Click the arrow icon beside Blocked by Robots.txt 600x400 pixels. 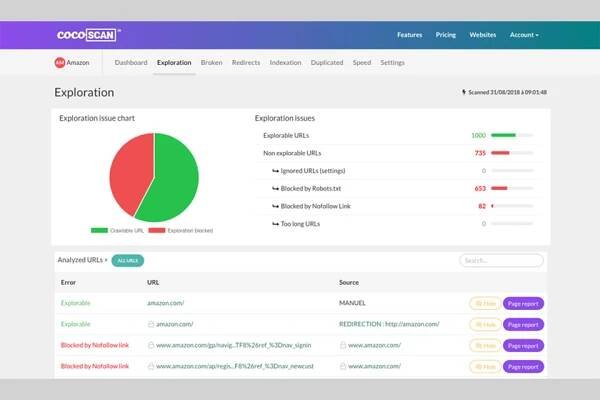[x=276, y=187]
